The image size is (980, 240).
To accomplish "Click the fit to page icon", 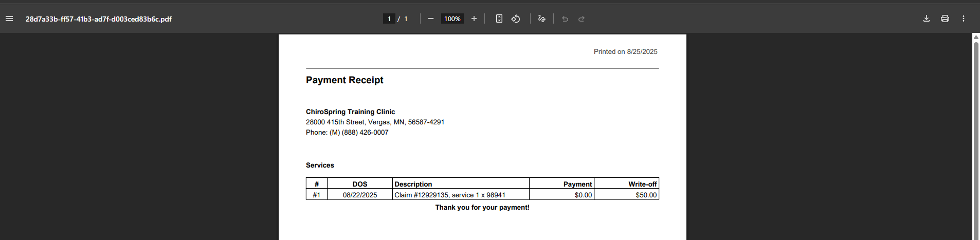I will 499,19.
